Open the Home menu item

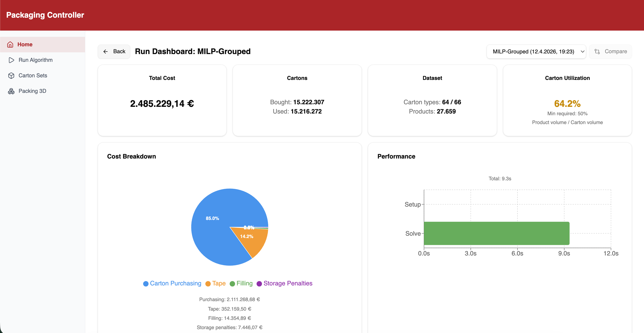point(42,45)
